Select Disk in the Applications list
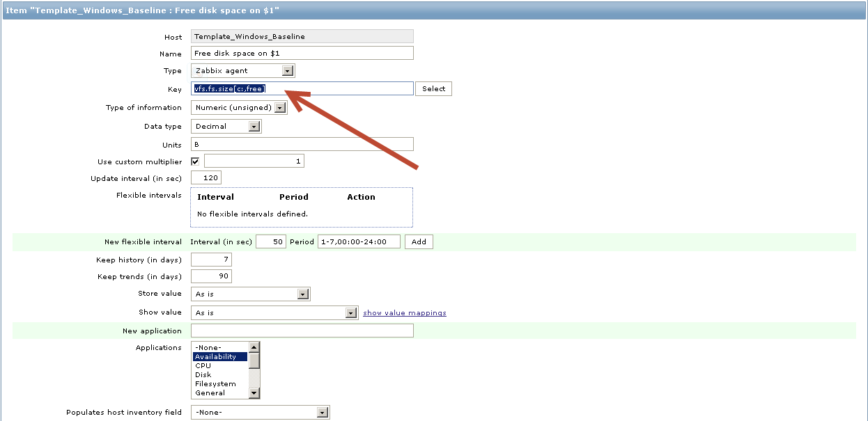Screen dimensions: 868x421 coord(220,374)
